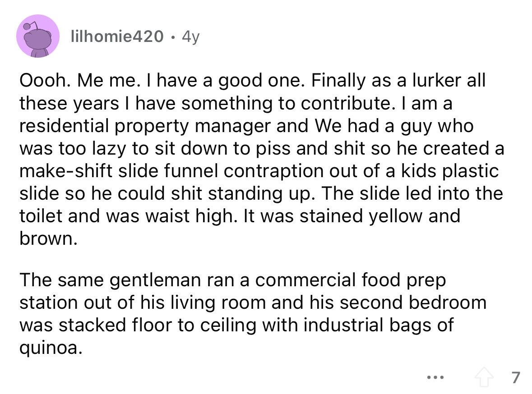Screen dimensions: 532x394
Task: Click the word brown ending first paragraph
Action: click(49, 239)
